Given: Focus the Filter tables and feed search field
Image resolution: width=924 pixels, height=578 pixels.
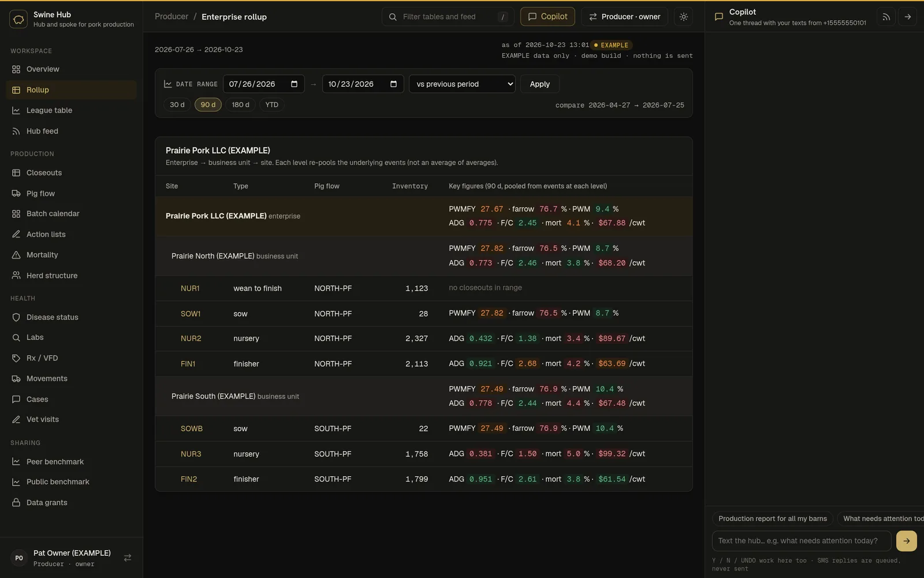Looking at the screenshot, I should [447, 17].
